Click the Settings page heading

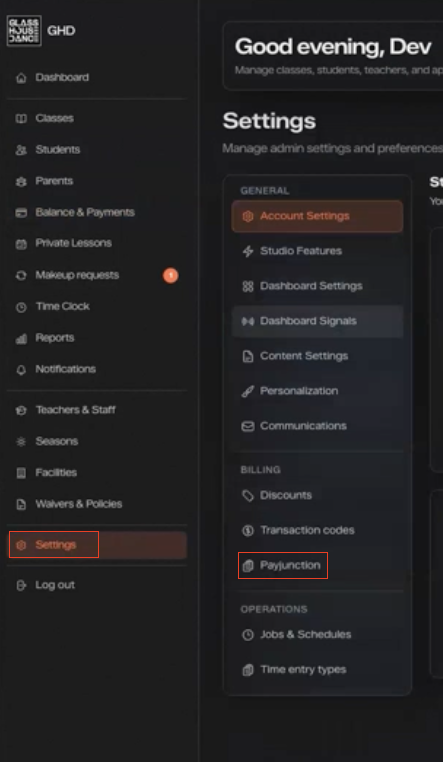269,121
